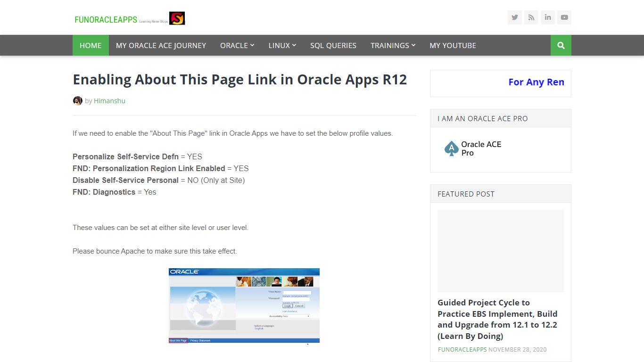Click the FUNORACLEAPPS post author label
The height and width of the screenshot is (362, 644).
tap(462, 350)
